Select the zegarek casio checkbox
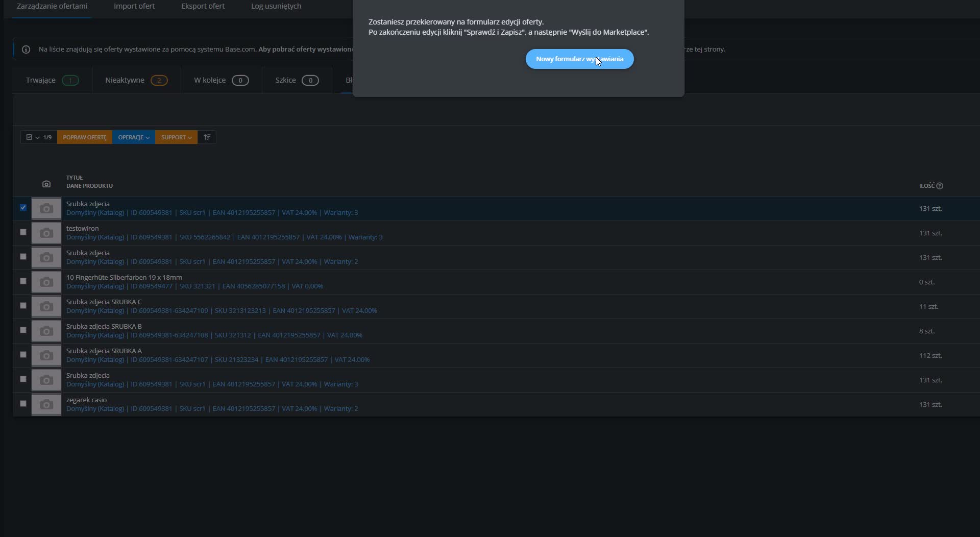The width and height of the screenshot is (980, 537). point(23,403)
